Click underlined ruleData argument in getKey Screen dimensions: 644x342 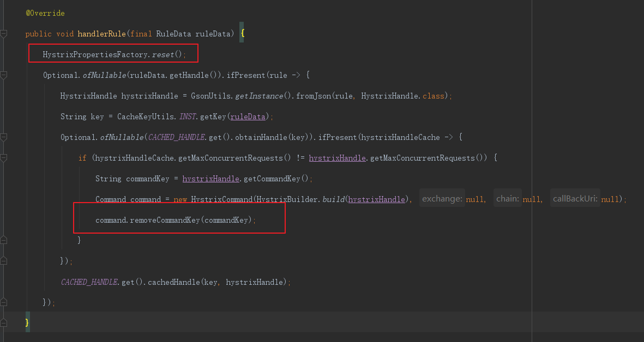[248, 117]
